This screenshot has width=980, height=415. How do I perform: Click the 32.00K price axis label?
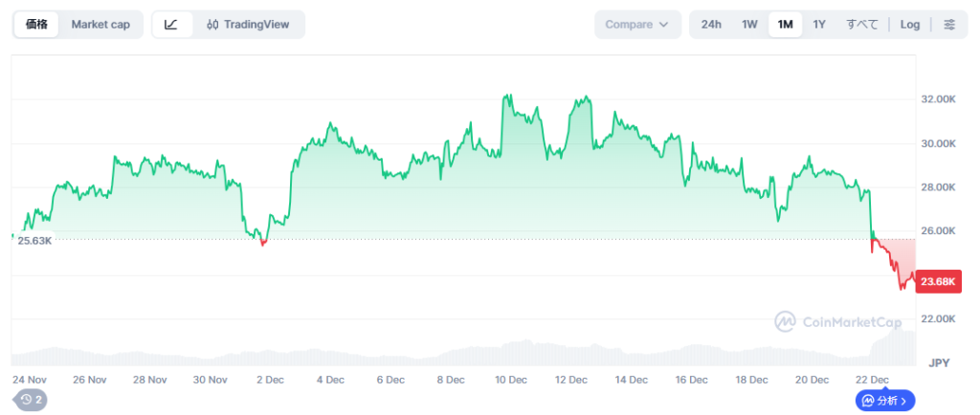click(938, 99)
